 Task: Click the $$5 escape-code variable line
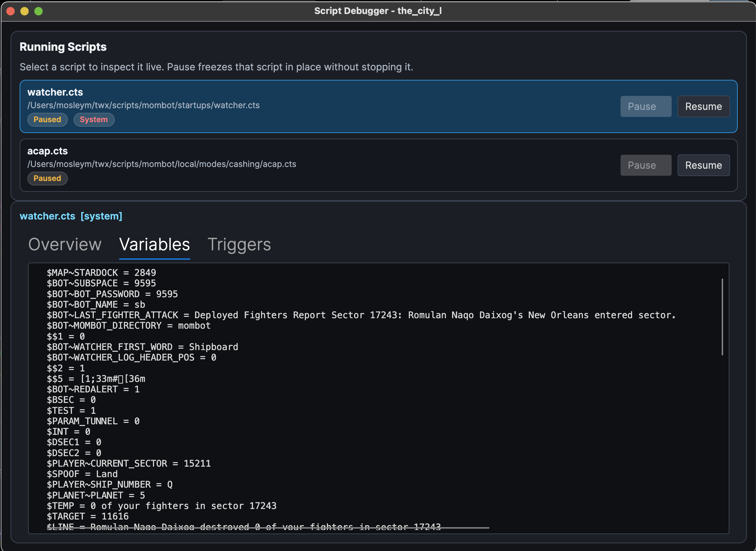click(x=96, y=379)
